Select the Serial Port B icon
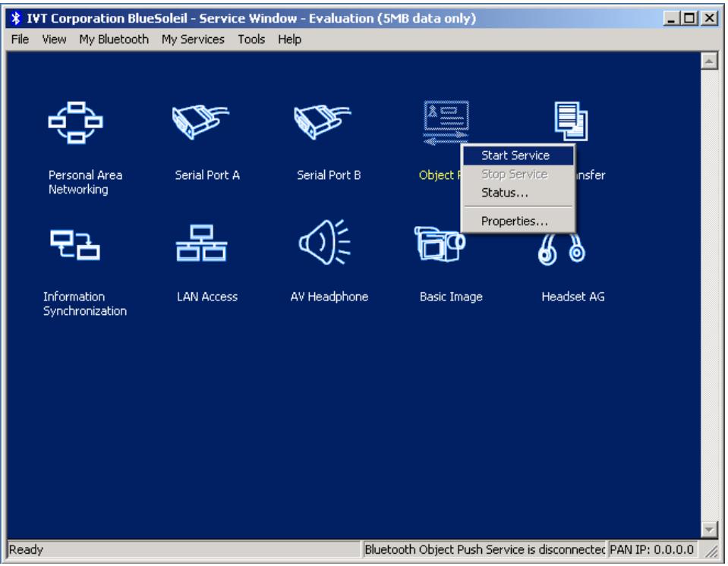Image resolution: width=728 pixels, height=566 pixels. [322, 121]
